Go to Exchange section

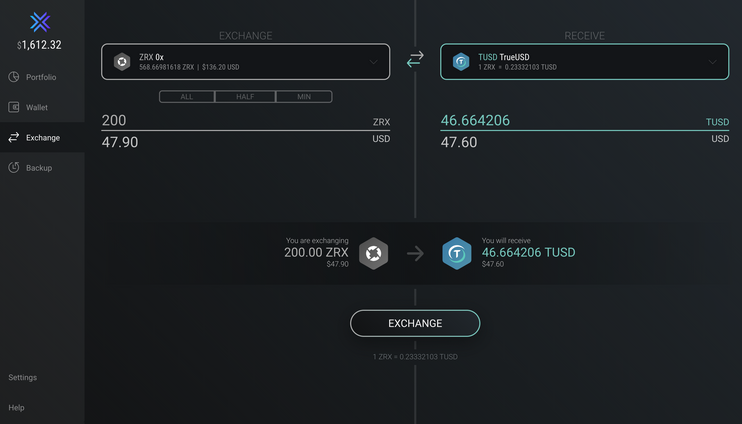point(42,137)
